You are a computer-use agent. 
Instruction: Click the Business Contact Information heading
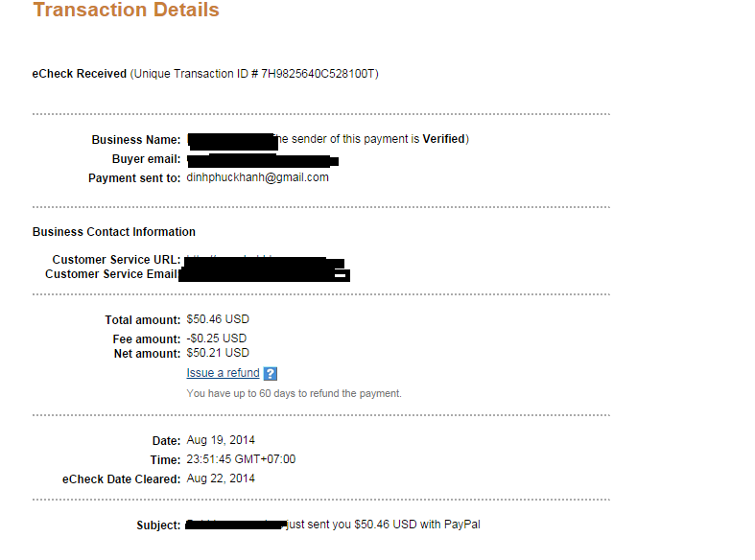114,232
